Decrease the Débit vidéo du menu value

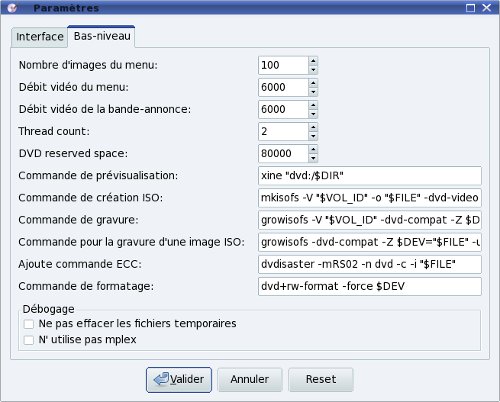[x=313, y=92]
